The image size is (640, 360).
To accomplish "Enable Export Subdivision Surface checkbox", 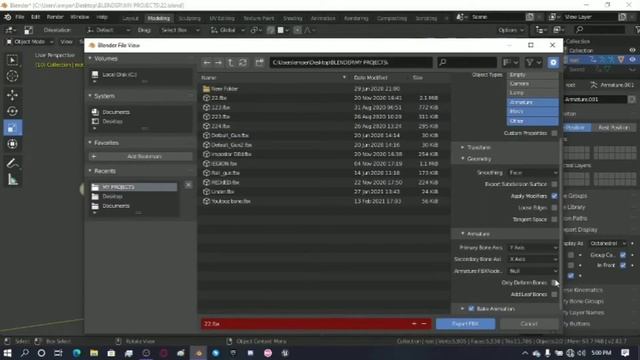I will pyautogui.click(x=554, y=184).
